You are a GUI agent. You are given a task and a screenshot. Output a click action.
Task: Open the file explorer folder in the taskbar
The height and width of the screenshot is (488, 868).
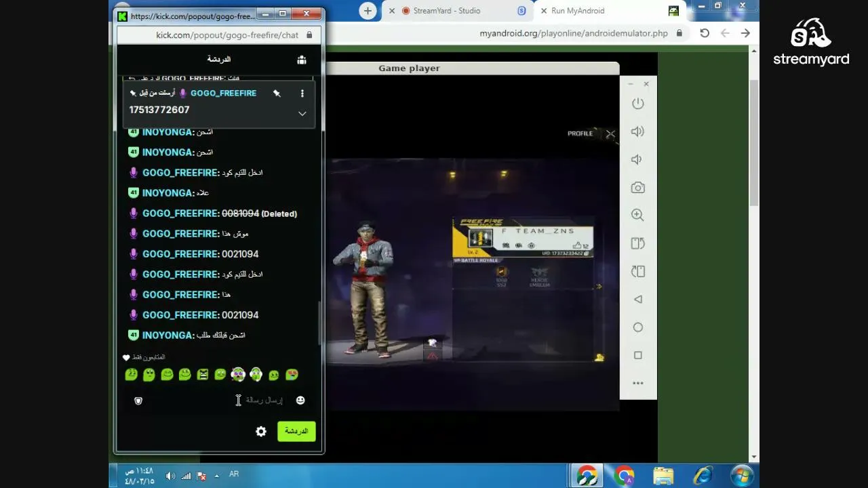(663, 475)
